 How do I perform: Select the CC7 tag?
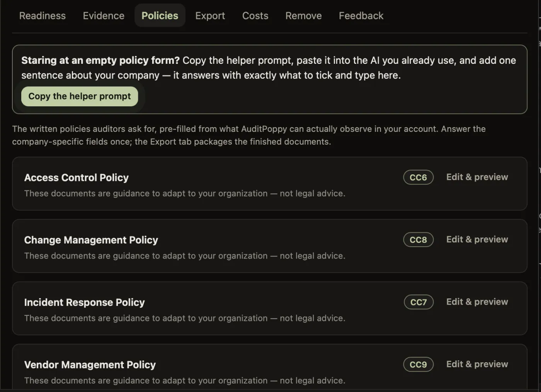[x=419, y=302]
